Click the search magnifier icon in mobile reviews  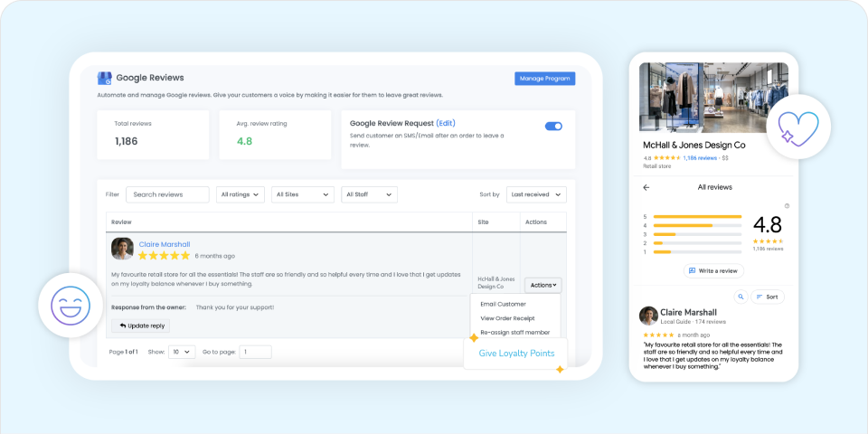point(741,297)
